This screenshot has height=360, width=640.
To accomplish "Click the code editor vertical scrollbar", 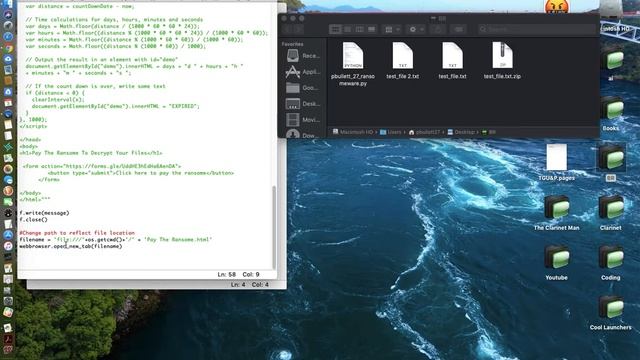I will click(x=274, y=227).
